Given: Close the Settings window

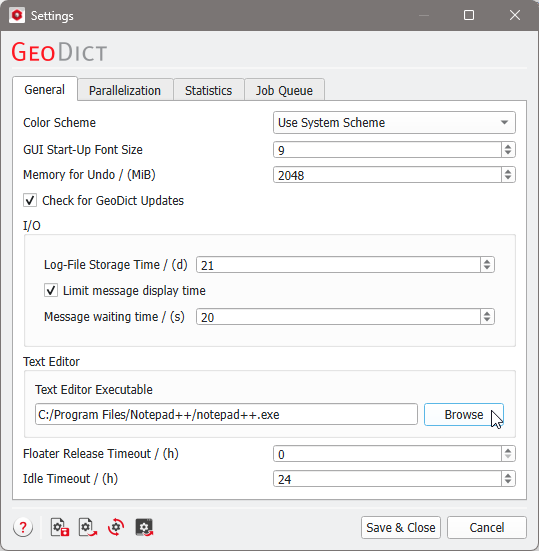Looking at the screenshot, I should tap(515, 15).
